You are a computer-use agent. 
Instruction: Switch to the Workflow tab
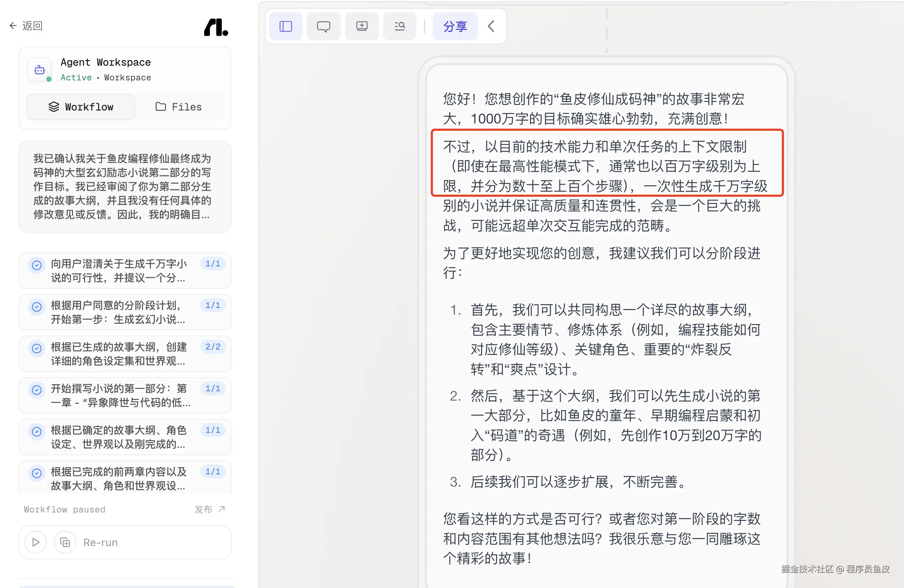click(80, 107)
